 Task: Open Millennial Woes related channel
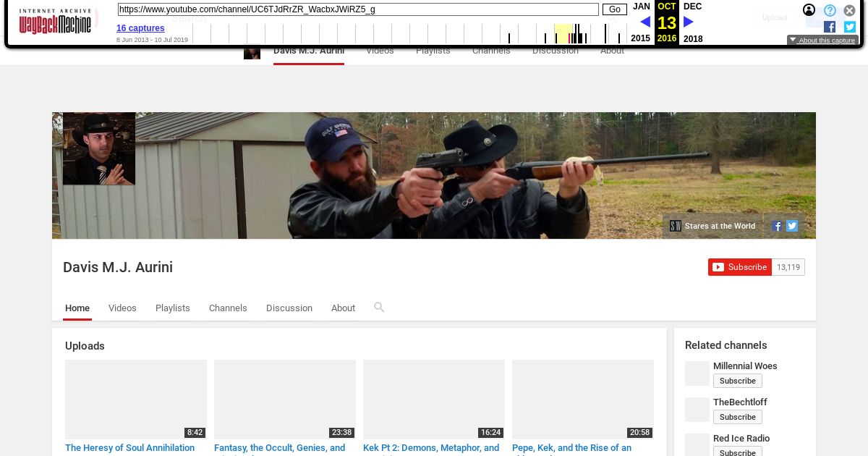pyautogui.click(x=745, y=366)
